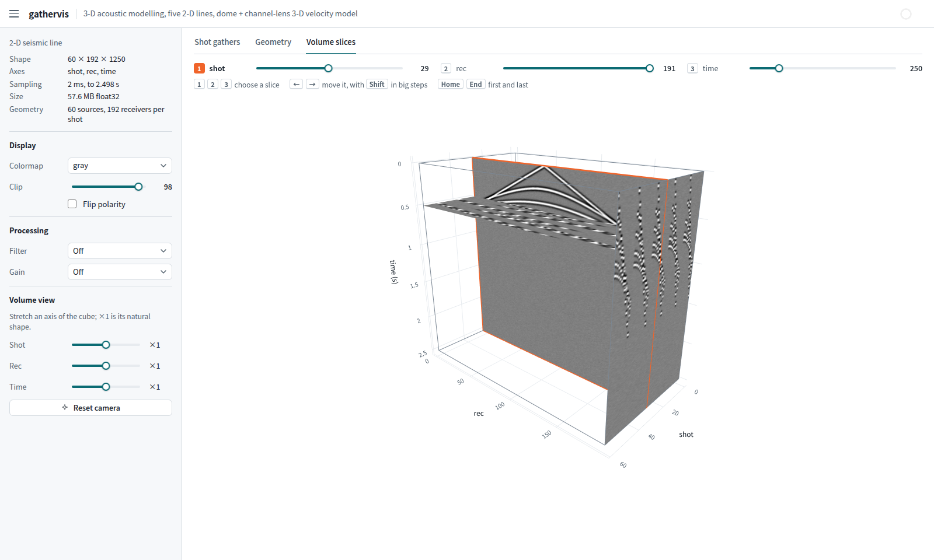This screenshot has height=560, width=934.
Task: Switch to the Shot gathers tab
Action: click(217, 42)
